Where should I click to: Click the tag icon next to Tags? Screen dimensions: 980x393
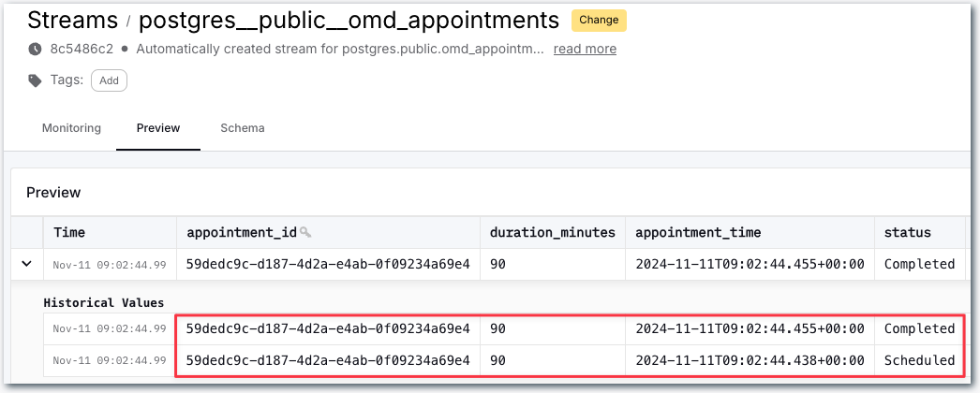click(x=36, y=80)
